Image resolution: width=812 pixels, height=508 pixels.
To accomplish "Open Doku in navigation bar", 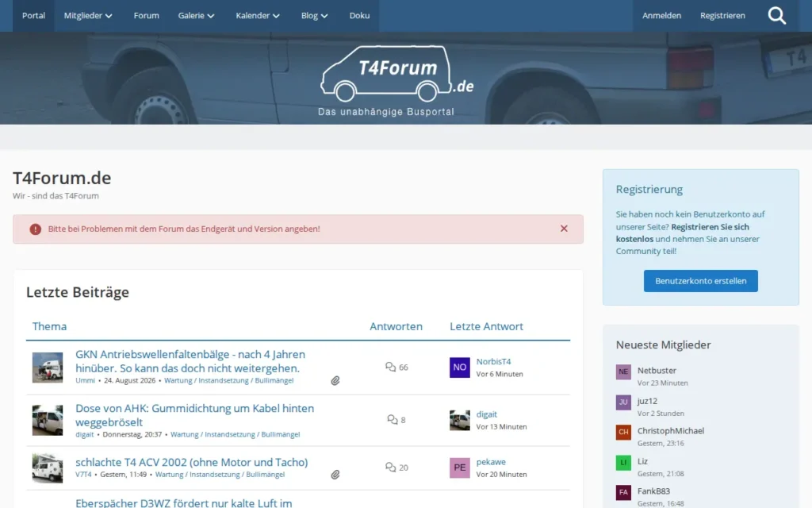I will (x=359, y=16).
